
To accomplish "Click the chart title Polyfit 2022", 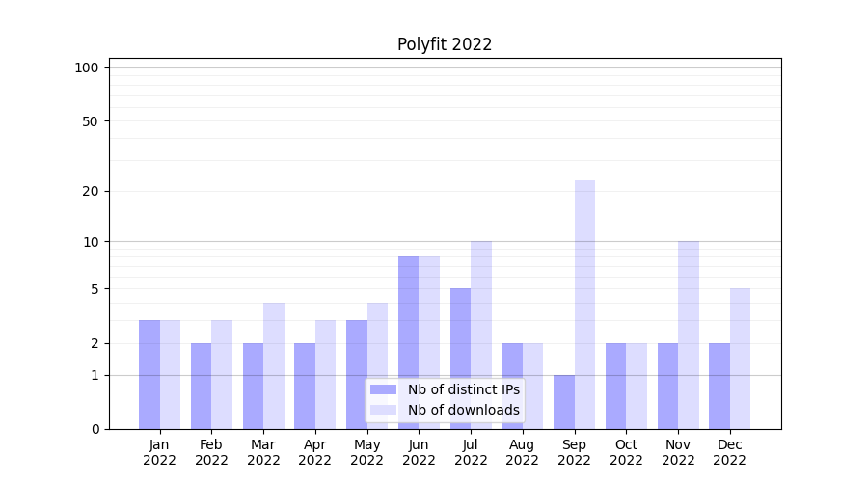I will tap(445, 44).
